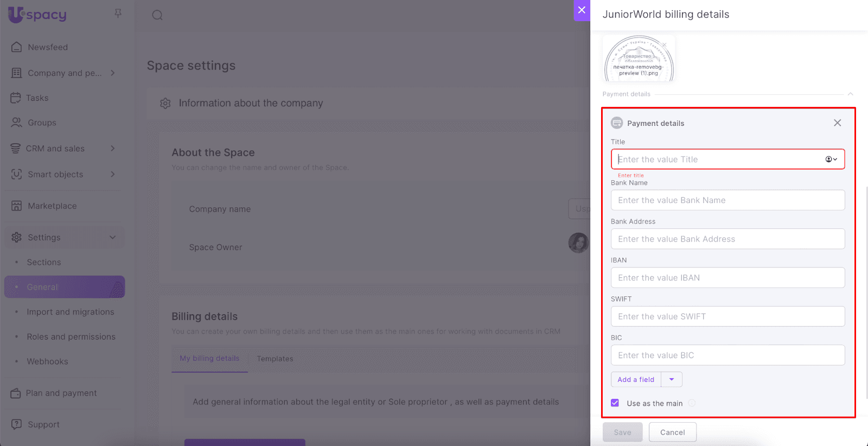Pin the sidebar with pin icon
868x446 pixels.
[118, 13]
